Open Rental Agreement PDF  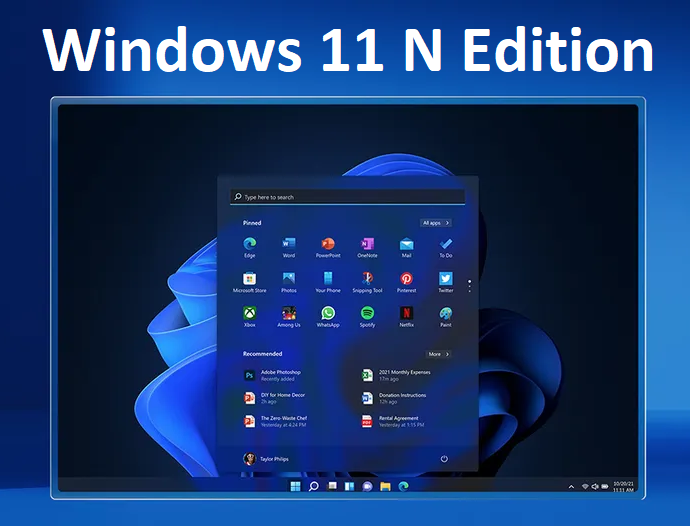click(393, 421)
